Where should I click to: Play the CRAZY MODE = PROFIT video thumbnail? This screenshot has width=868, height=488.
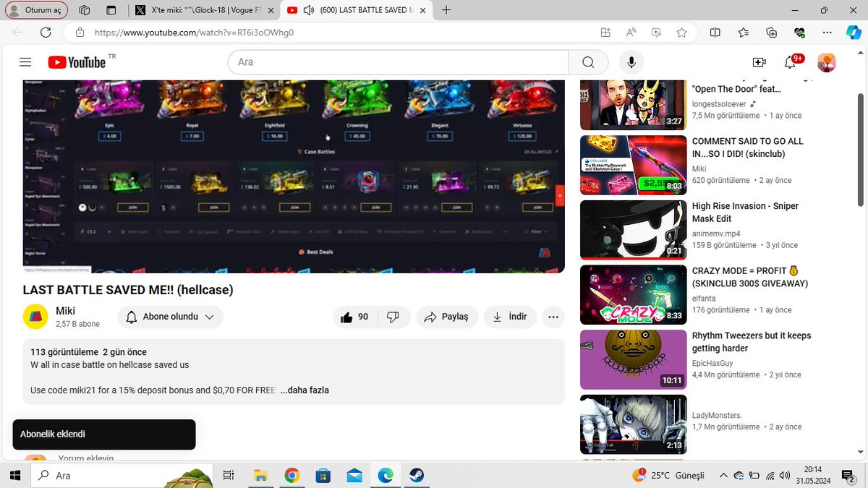click(x=633, y=295)
